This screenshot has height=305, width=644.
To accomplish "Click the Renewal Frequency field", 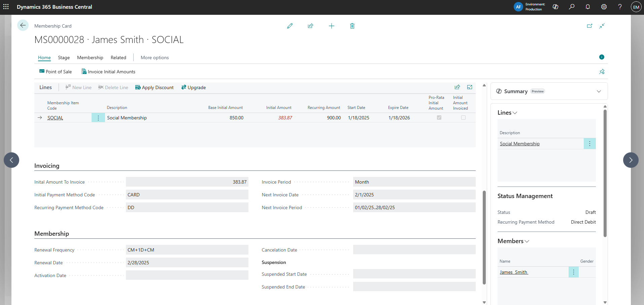I will (x=187, y=250).
